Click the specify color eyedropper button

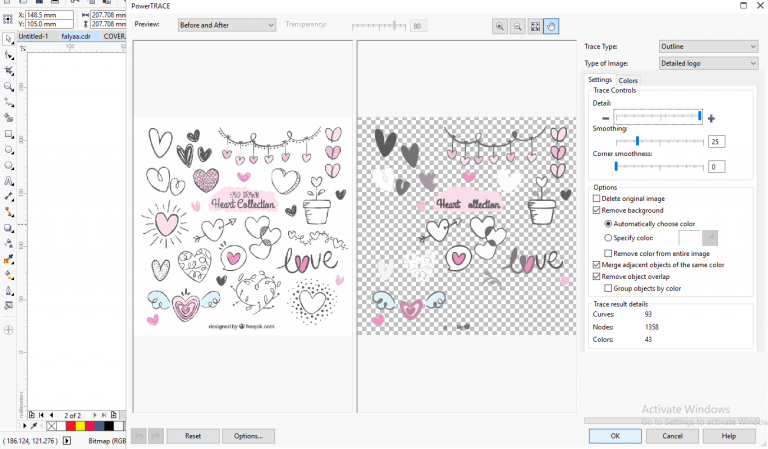pyautogui.click(x=710, y=238)
